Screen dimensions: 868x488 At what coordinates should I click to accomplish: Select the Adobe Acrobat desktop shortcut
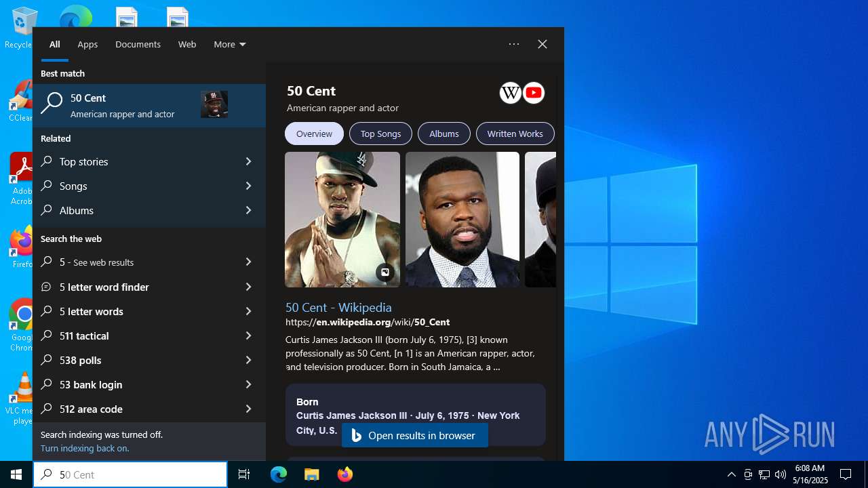pyautogui.click(x=20, y=178)
